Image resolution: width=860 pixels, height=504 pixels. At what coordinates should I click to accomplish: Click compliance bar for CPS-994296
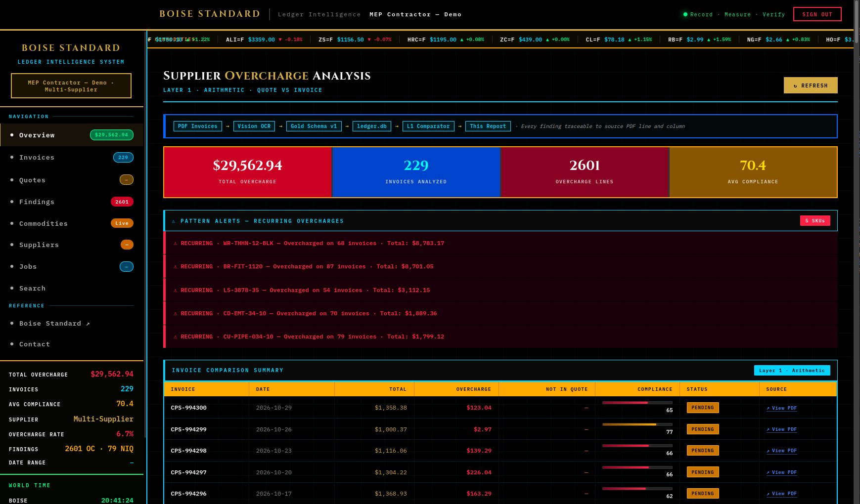point(637,489)
